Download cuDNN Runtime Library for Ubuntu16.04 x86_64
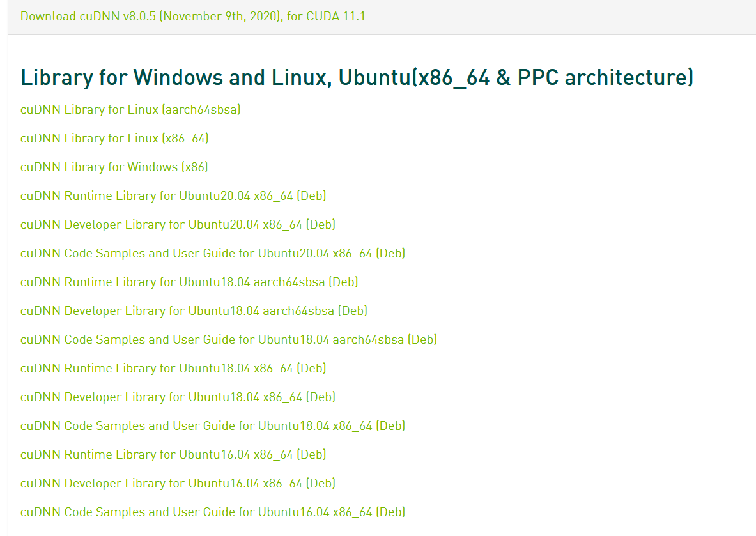The image size is (756, 536). coord(173,454)
